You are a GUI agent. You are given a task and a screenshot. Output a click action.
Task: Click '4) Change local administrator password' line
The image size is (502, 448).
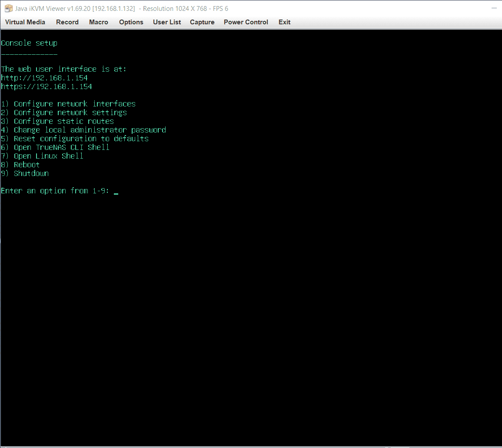(x=83, y=130)
